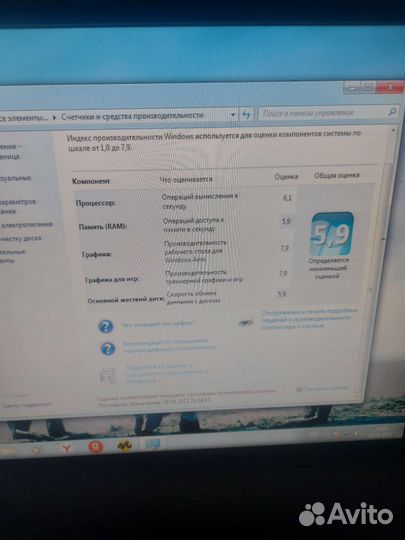Screen dimensions: 405x540
Task: Click the document icon for learning more about scores online
Action: point(108,375)
